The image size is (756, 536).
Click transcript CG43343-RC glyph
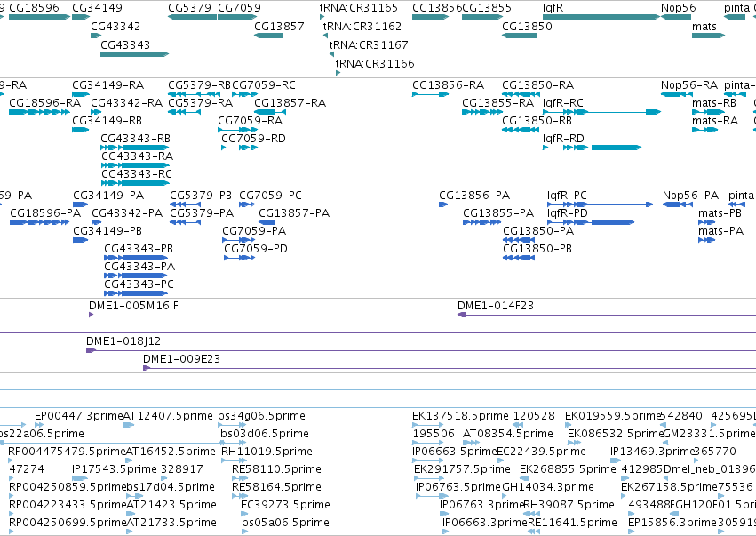coord(135,183)
